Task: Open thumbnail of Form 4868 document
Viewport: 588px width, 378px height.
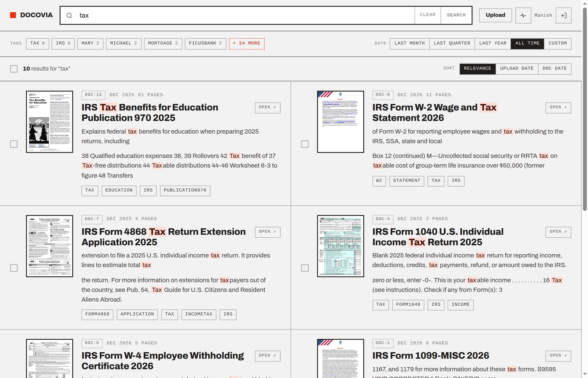Action: point(50,246)
